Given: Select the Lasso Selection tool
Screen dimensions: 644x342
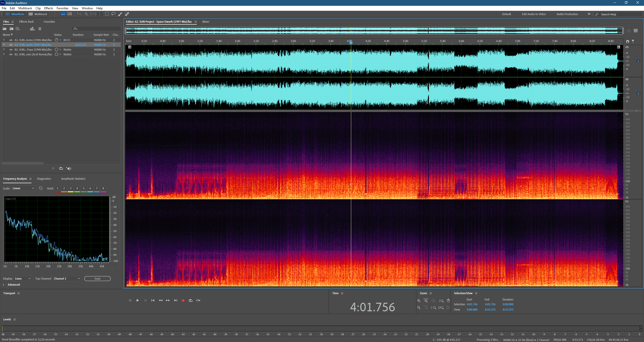Looking at the screenshot, I should 113,14.
